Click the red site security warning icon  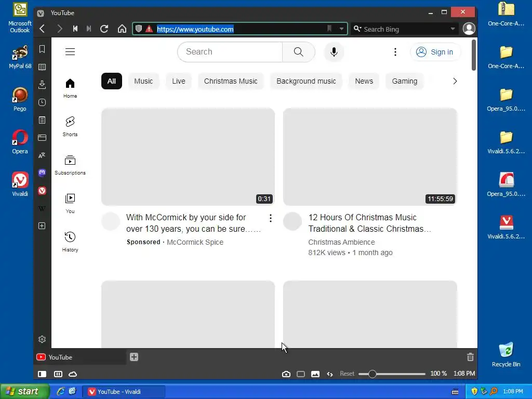149,29
